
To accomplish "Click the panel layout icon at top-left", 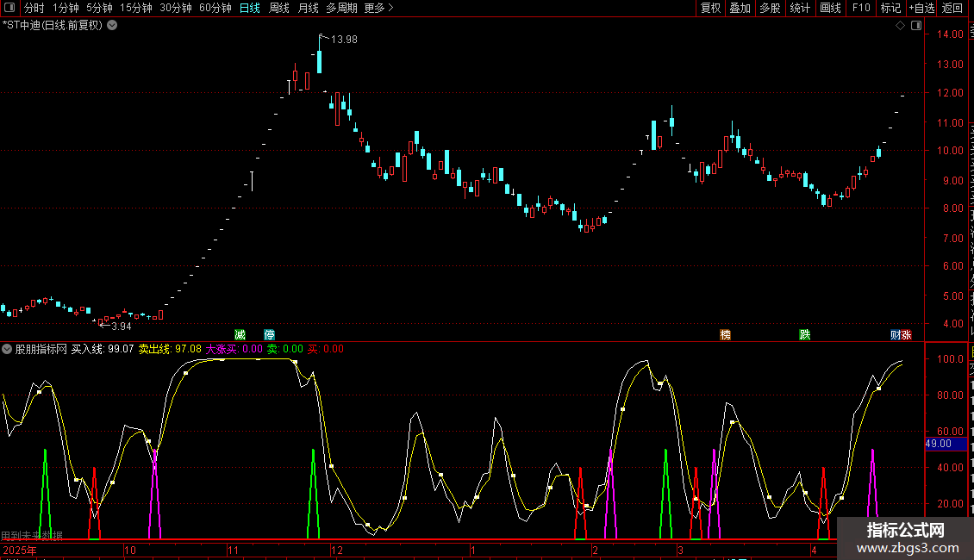I will pyautogui.click(x=9, y=8).
